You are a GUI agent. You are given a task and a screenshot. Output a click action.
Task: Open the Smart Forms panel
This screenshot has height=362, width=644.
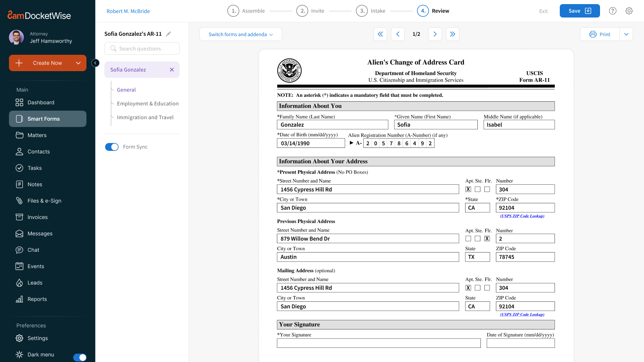pyautogui.click(x=43, y=119)
